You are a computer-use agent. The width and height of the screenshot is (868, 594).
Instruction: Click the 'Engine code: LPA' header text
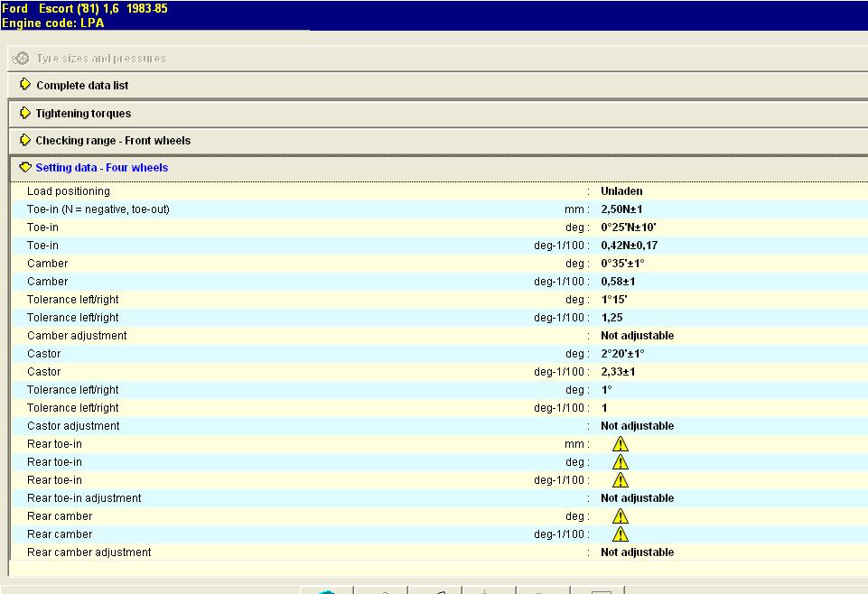[x=52, y=23]
